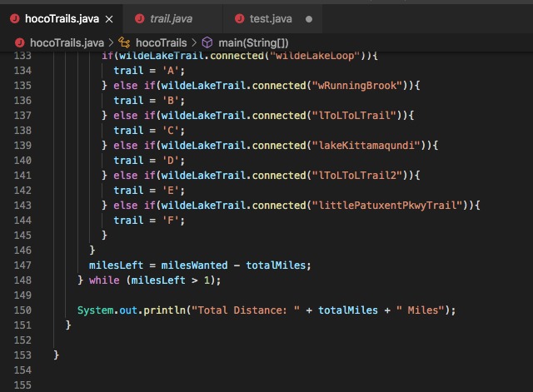Image resolution: width=533 pixels, height=392 pixels.
Task: Select hocoTrails.java in the breadcrumb
Action: click(x=67, y=42)
